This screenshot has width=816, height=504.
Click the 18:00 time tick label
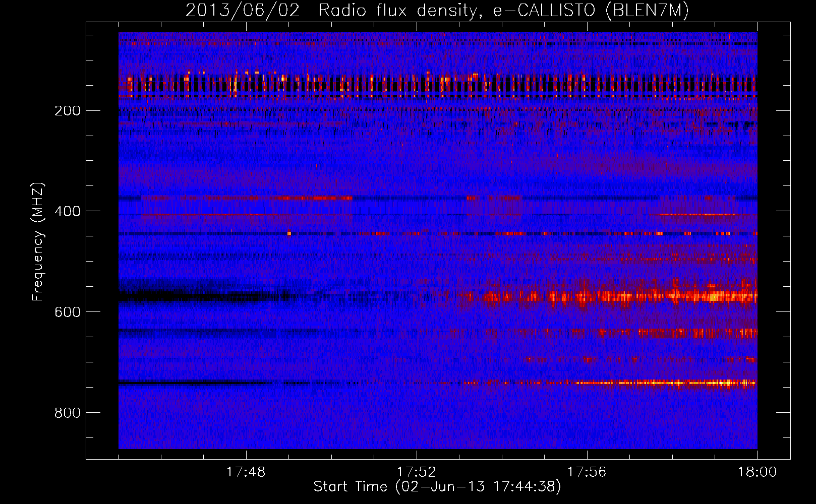click(757, 472)
